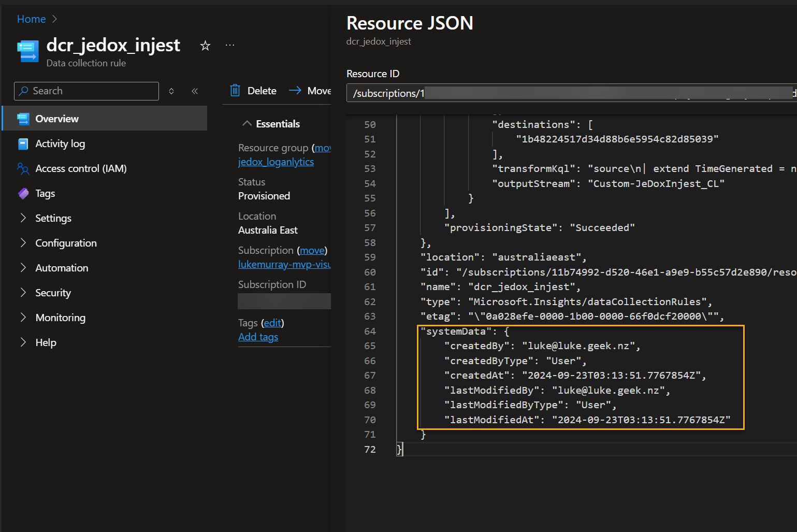Screen dimensions: 797x532
Task: Click the Delete trash can icon
Action: tap(235, 91)
